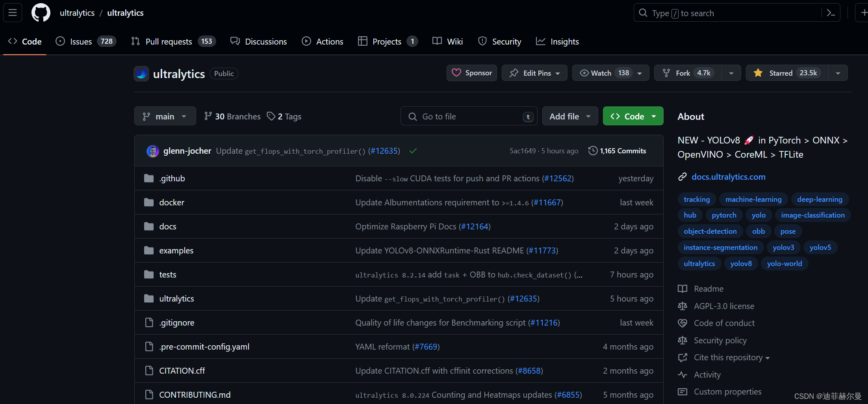
Task: Open the .pre-commit-config.yaml file name
Action: (204, 346)
